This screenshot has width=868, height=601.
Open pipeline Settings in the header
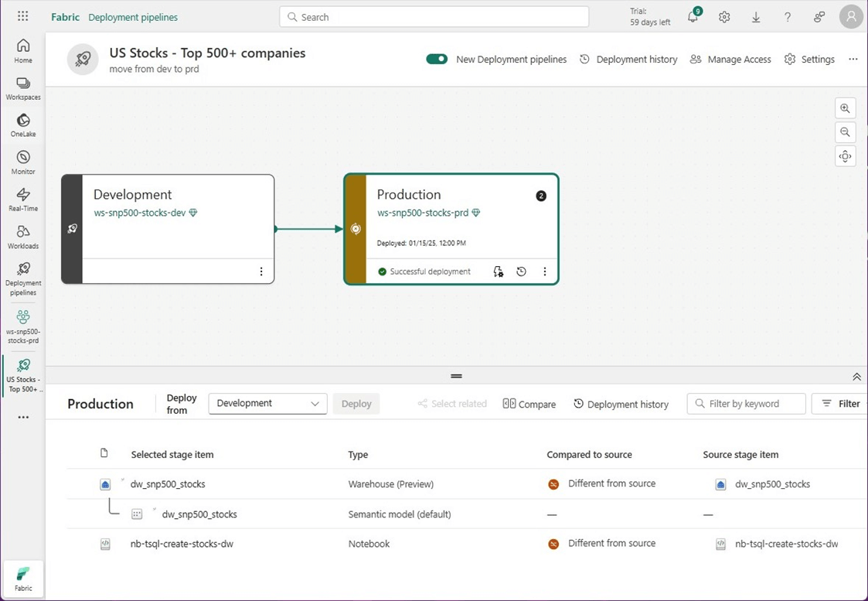(x=809, y=60)
